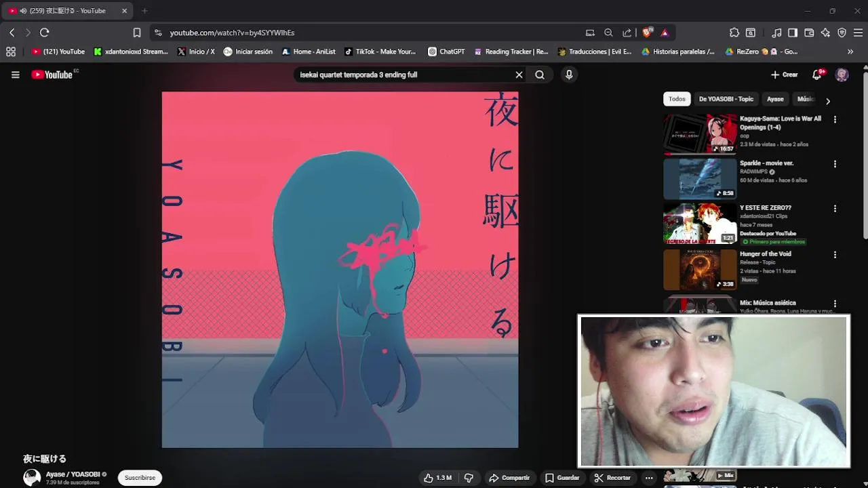868x488 pixels.
Task: Select the Ayase filter chip
Action: click(x=775, y=99)
